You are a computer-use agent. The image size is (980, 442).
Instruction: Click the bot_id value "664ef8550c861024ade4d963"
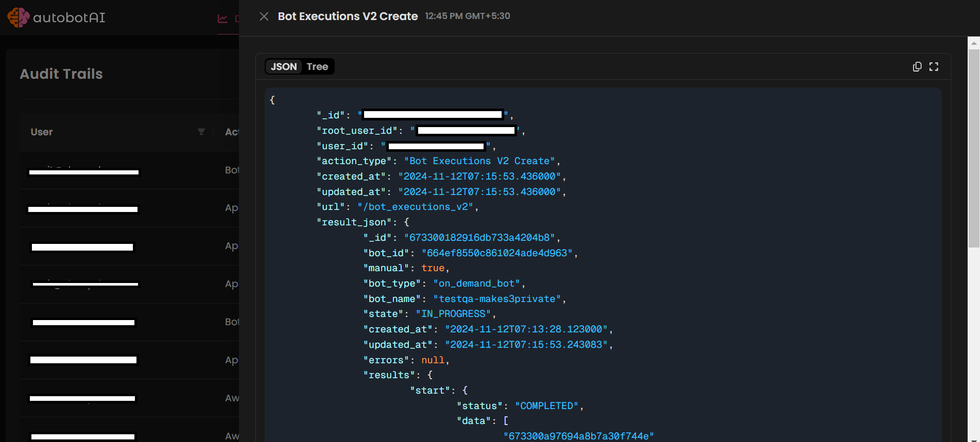497,253
